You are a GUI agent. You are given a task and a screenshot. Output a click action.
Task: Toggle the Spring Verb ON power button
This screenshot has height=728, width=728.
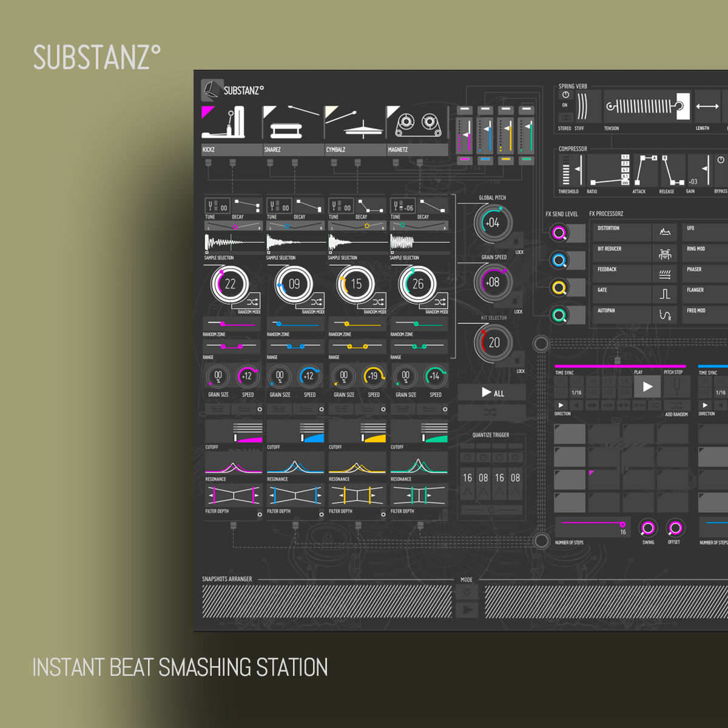coord(565,95)
